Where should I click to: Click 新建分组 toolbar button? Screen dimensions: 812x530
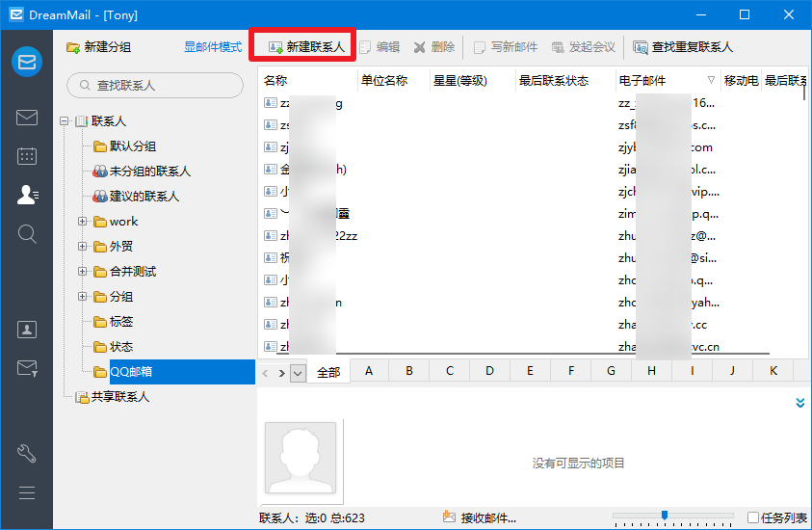(x=98, y=47)
